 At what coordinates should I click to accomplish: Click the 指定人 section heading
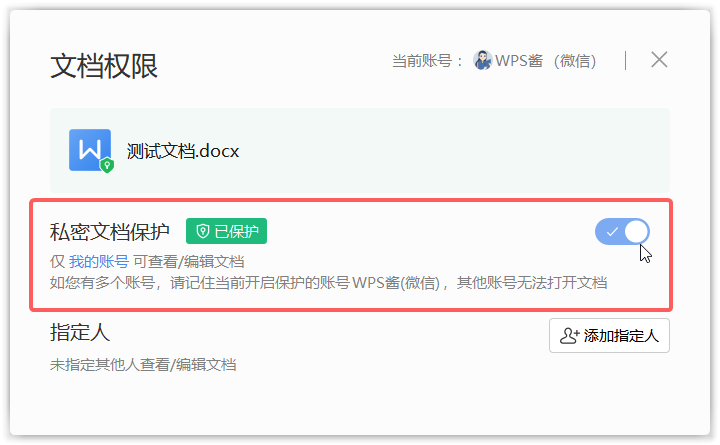tap(80, 332)
